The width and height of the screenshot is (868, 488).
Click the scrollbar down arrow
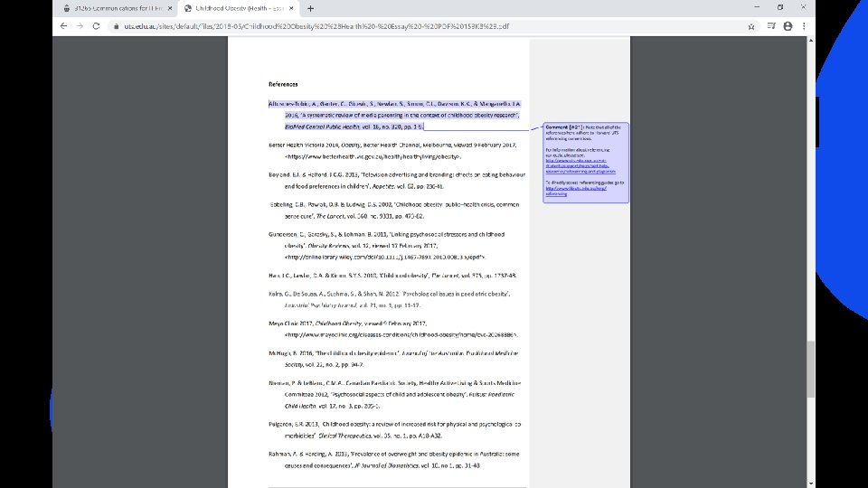810,483
